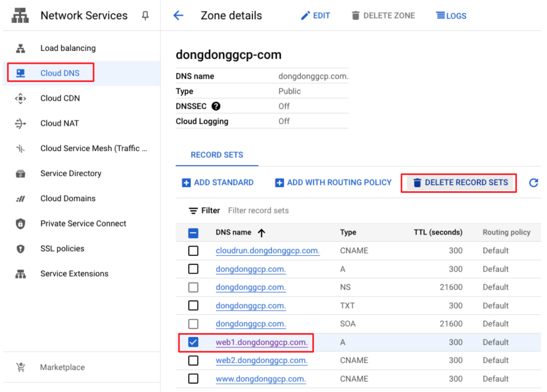Click trash icon in Delete Record Sets

tap(417, 183)
